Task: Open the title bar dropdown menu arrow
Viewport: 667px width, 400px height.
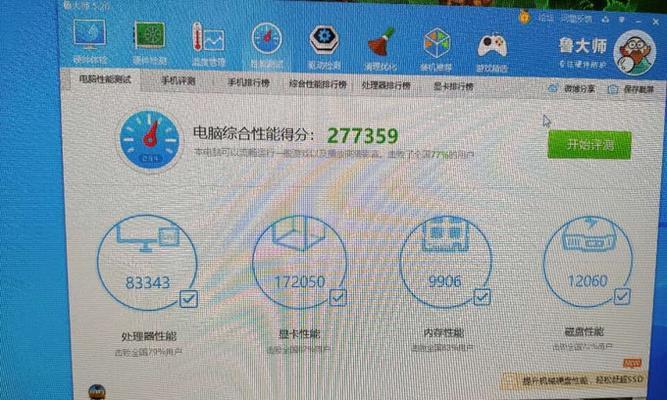Action: (x=621, y=20)
